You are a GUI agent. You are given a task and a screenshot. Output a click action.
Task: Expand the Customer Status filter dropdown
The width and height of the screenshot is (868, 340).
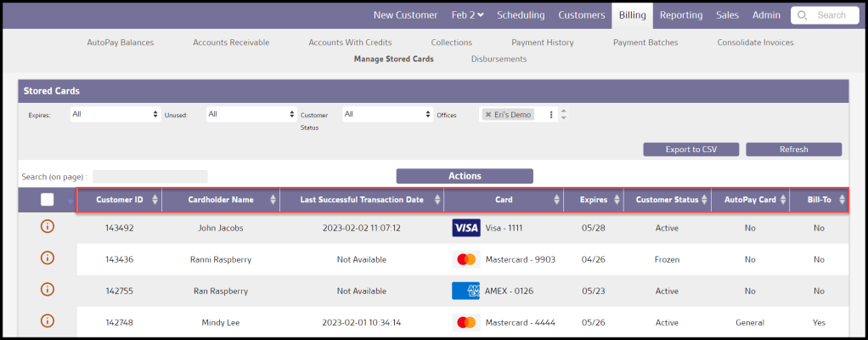click(387, 114)
